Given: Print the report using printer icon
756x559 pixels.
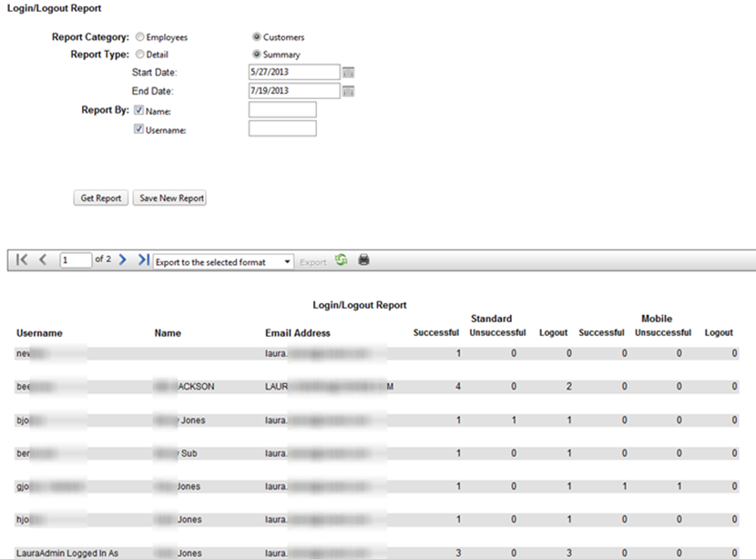Looking at the screenshot, I should [363, 261].
